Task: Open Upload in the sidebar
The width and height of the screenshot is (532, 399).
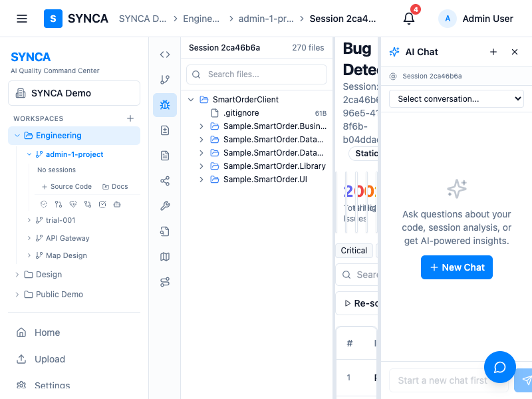Action: click(49, 359)
